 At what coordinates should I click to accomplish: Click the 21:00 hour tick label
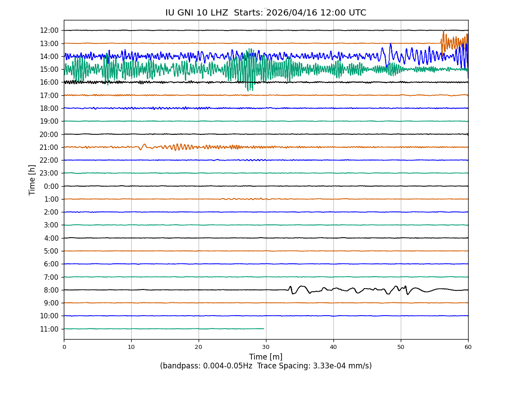pos(49,147)
